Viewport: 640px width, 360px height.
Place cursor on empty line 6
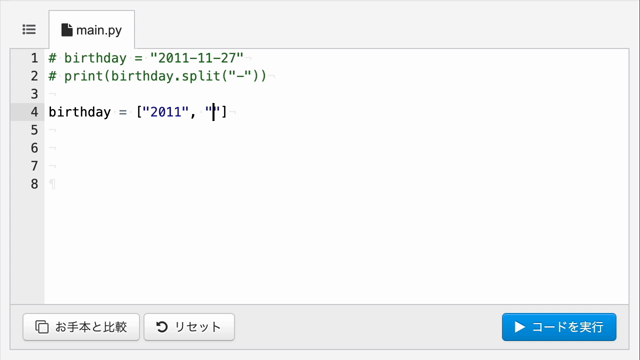pos(336,148)
